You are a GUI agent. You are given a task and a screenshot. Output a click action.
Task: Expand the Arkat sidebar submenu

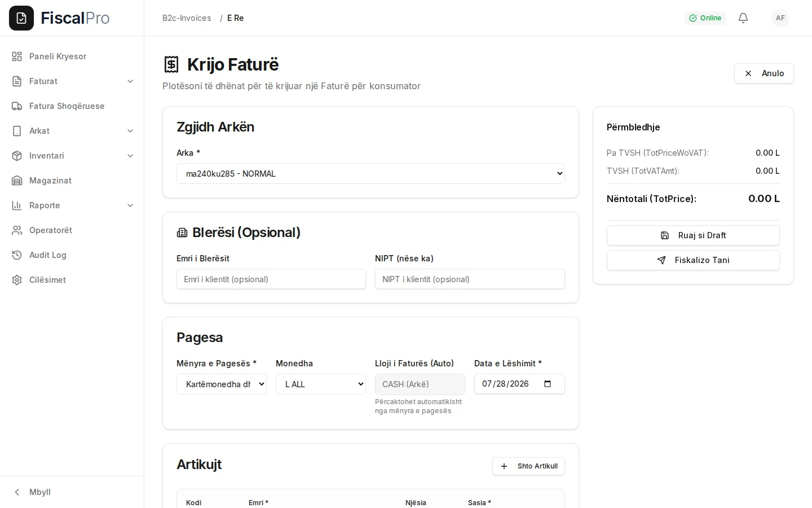(x=130, y=131)
